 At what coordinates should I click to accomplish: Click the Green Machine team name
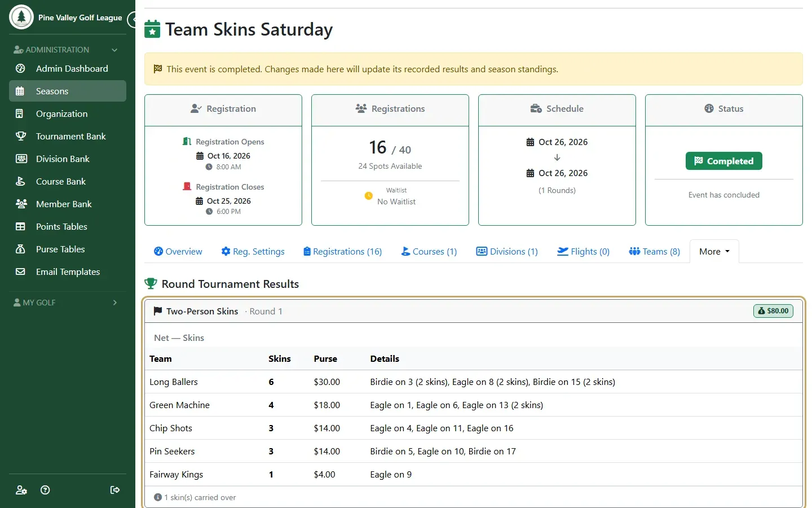pos(179,405)
